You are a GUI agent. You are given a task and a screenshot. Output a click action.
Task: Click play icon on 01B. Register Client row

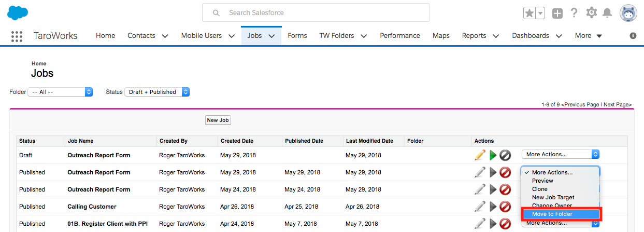[x=493, y=224]
